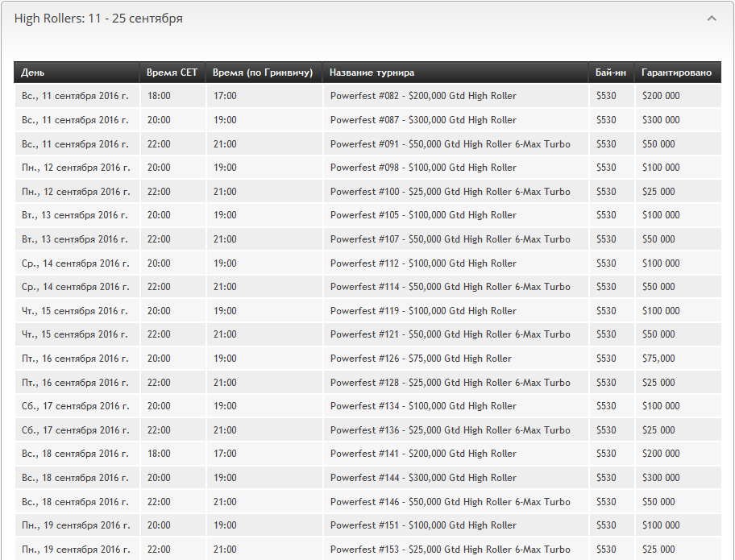The width and height of the screenshot is (735, 560).
Task: Select Powerfest #141 - $200,000 Gtd High Roller
Action: (x=423, y=454)
